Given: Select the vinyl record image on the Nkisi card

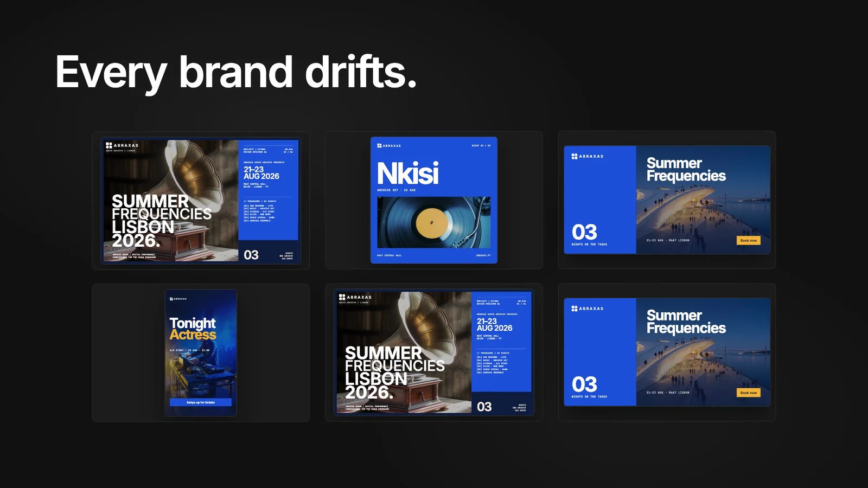Looking at the screenshot, I should 434,222.
